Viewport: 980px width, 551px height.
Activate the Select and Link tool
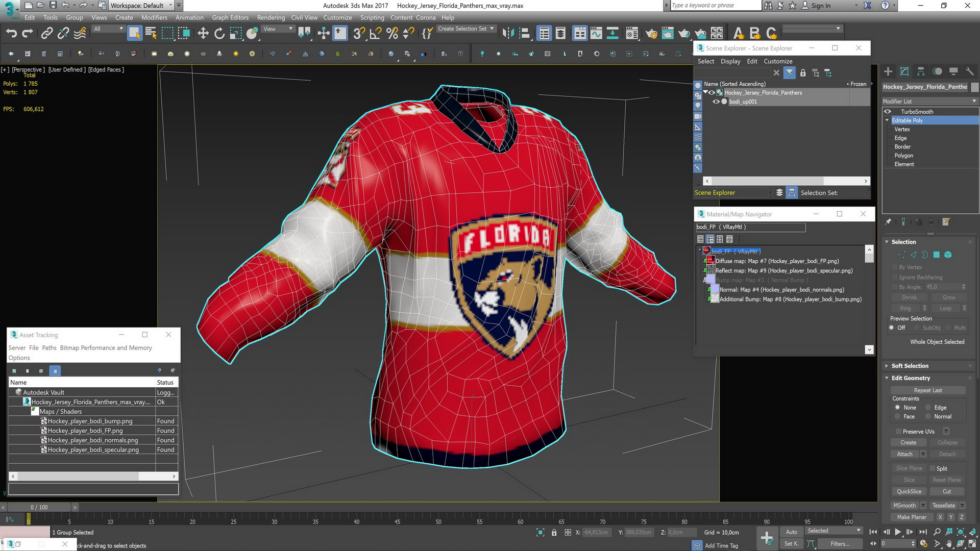click(46, 34)
